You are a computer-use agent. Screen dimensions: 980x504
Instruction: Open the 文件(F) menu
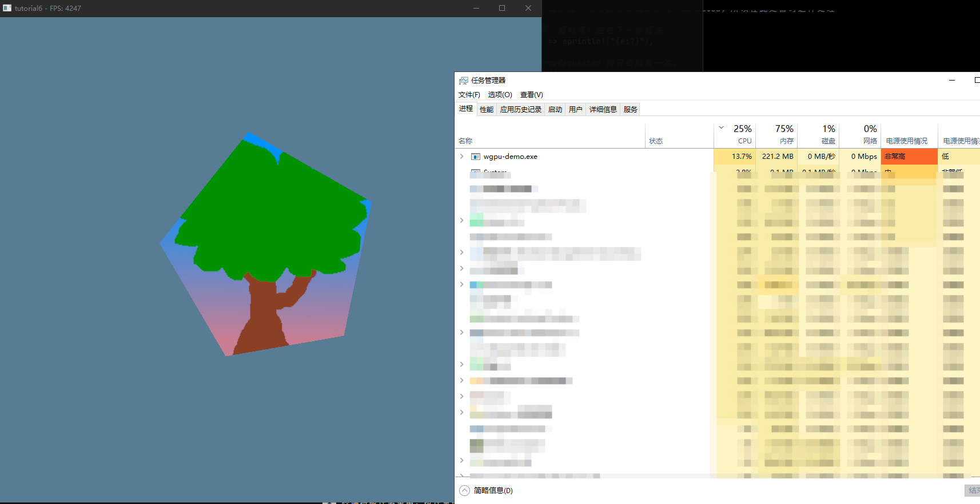pyautogui.click(x=469, y=95)
